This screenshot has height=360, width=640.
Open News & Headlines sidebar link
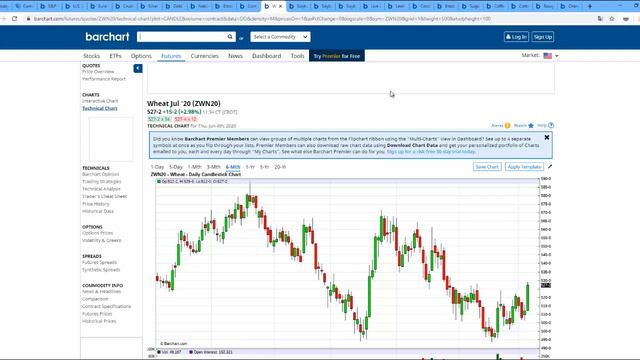point(102,292)
